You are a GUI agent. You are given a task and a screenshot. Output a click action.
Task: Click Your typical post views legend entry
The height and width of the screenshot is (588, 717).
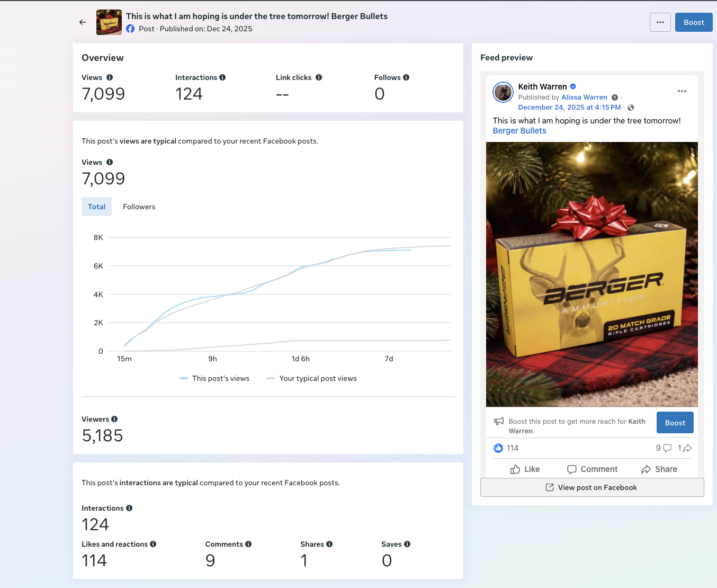point(311,378)
